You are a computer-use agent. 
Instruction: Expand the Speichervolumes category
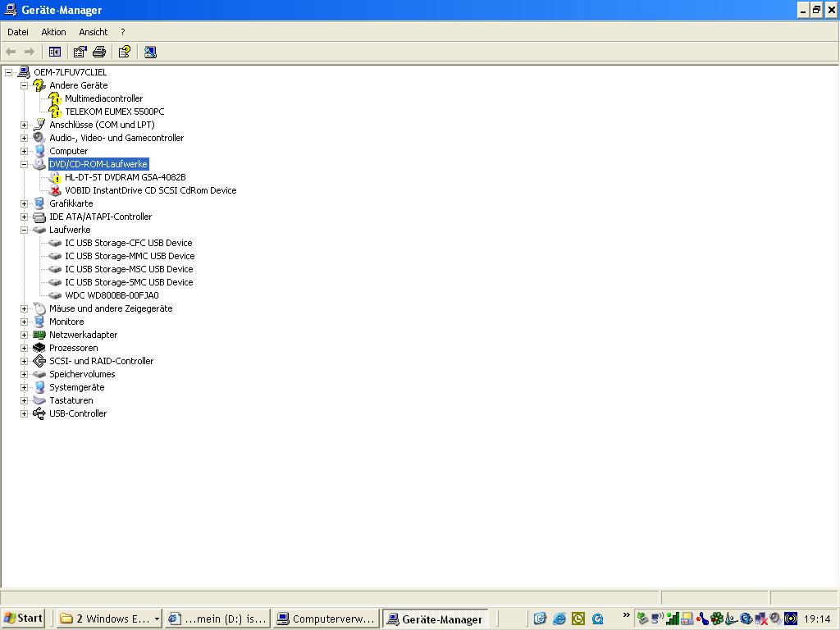click(24, 374)
